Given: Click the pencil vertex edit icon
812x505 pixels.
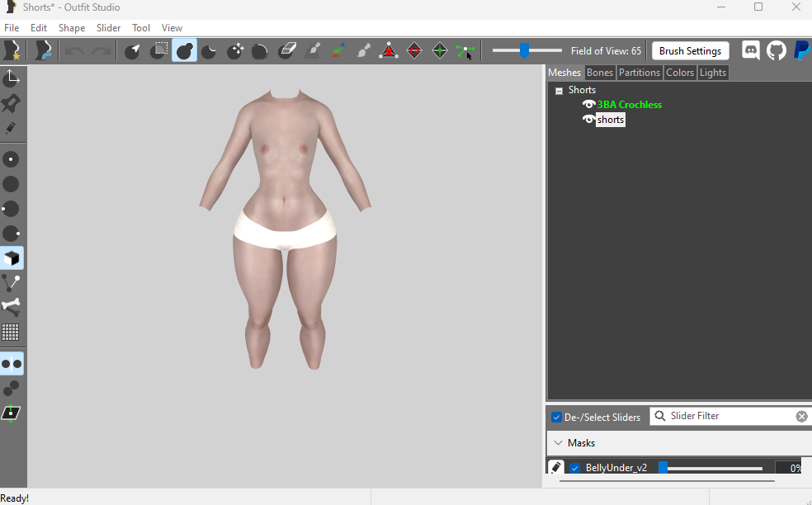Looking at the screenshot, I should tap(11, 128).
